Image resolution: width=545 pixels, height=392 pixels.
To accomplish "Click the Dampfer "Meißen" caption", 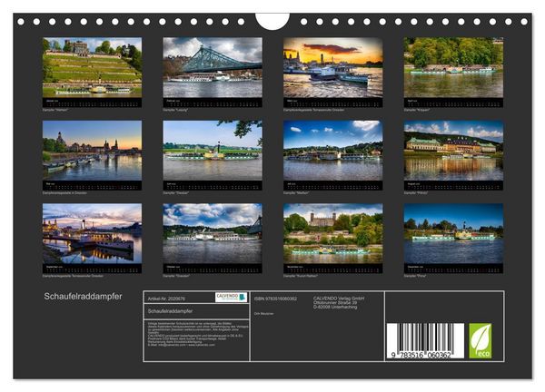I will click(296, 193).
